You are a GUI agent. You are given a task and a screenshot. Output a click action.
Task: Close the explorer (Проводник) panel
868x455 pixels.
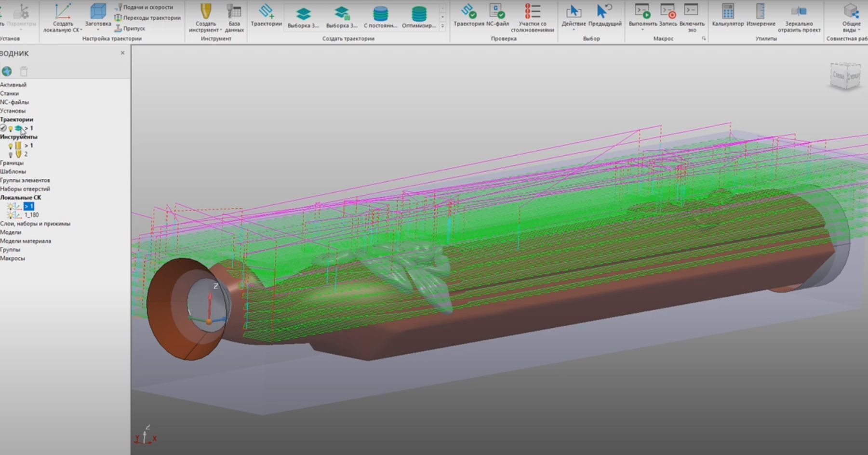pyautogui.click(x=122, y=53)
